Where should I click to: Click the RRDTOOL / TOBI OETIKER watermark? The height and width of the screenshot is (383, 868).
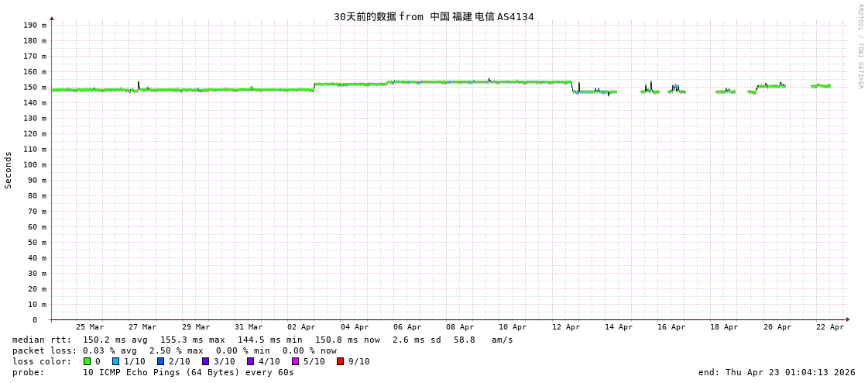[x=860, y=47]
